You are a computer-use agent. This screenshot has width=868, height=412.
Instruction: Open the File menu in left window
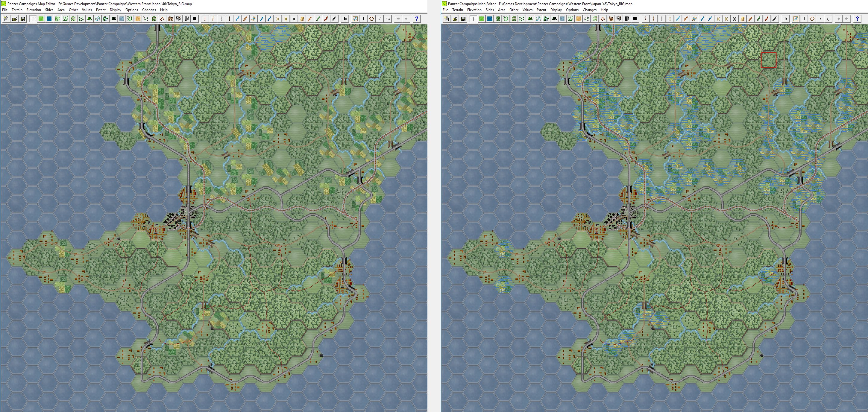pos(5,10)
